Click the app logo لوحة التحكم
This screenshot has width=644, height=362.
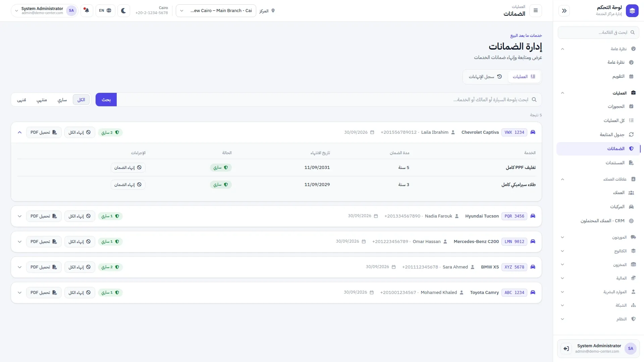click(x=632, y=11)
